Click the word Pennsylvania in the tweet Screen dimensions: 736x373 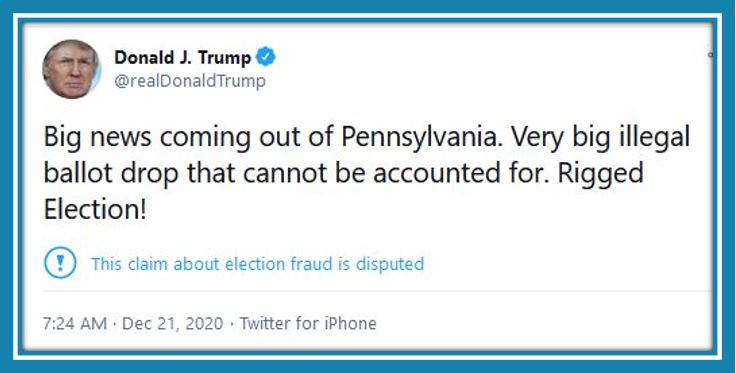(421, 138)
